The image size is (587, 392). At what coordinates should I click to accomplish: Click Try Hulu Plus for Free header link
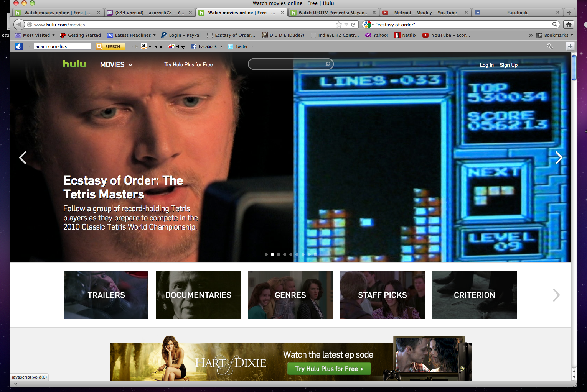click(188, 65)
